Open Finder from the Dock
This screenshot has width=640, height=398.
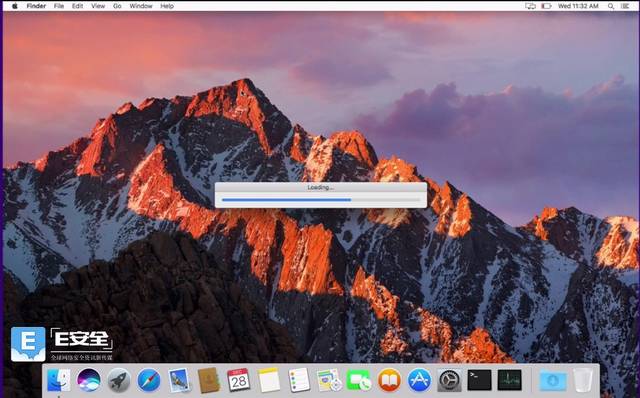point(59,380)
